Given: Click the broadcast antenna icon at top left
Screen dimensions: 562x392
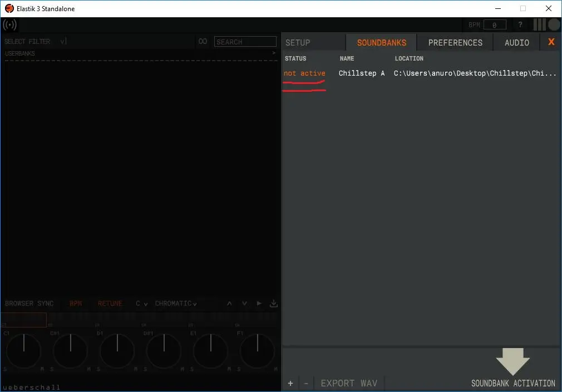Looking at the screenshot, I should point(9,24).
